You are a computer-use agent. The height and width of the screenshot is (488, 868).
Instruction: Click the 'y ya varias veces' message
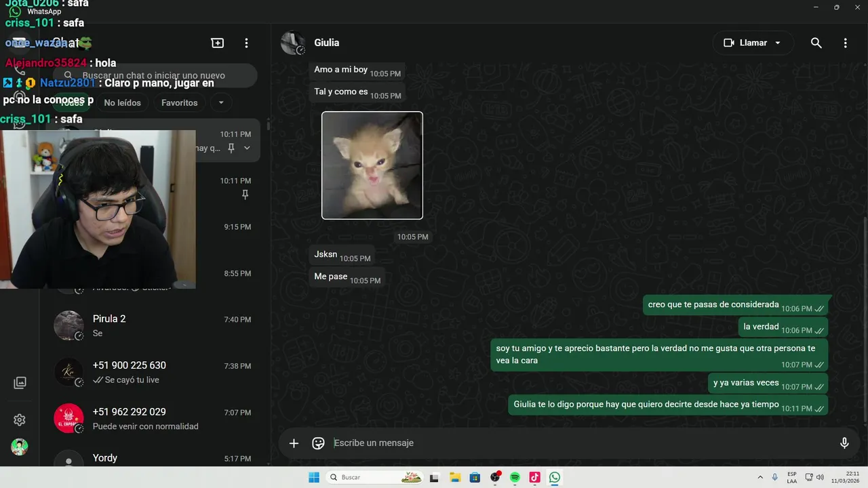(x=768, y=383)
